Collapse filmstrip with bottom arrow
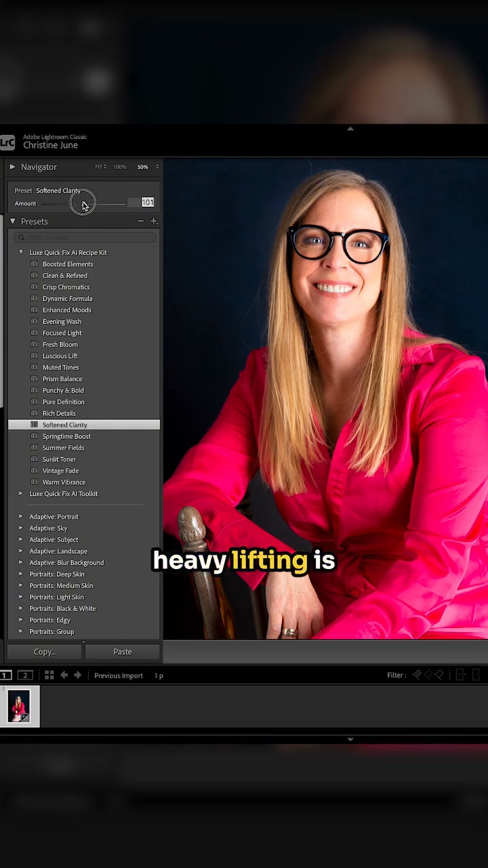 (x=350, y=739)
